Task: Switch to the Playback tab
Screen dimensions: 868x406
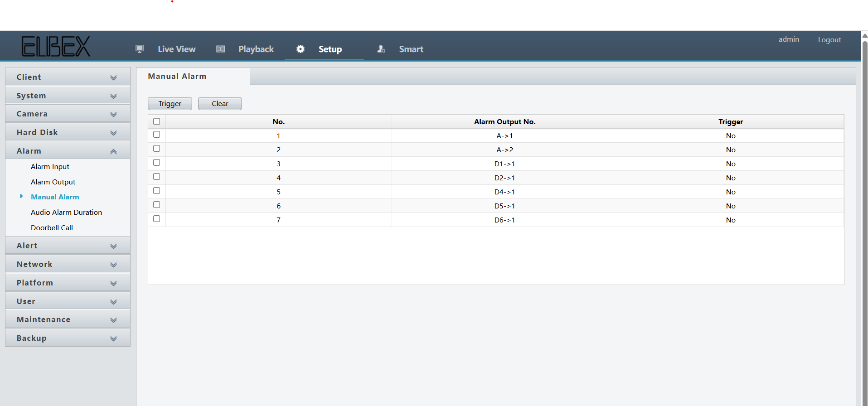Action: point(256,49)
